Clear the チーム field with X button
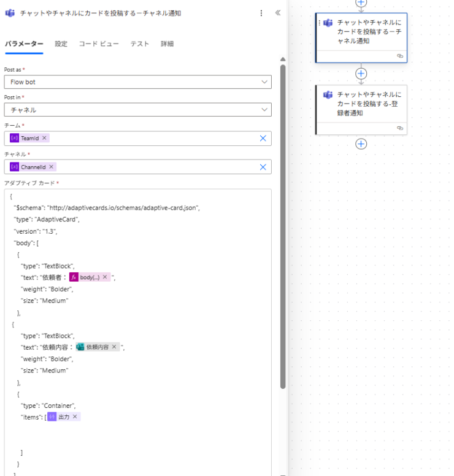Screen dimensions: 454x476 (263, 139)
